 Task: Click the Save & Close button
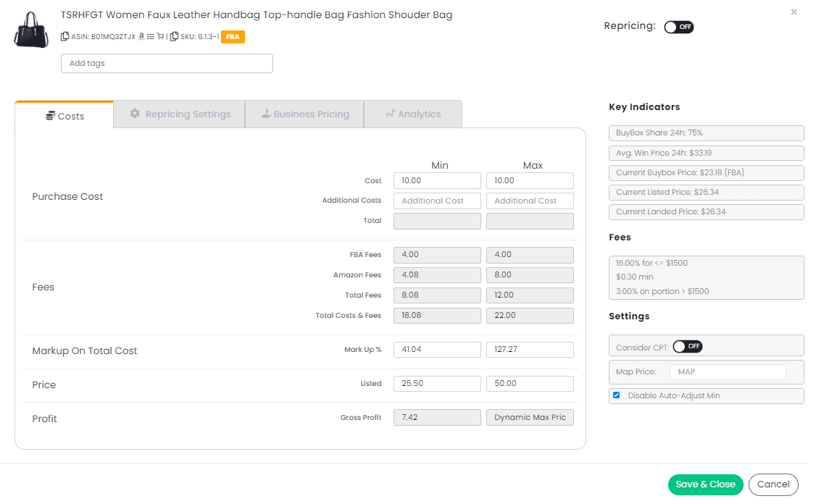(x=705, y=484)
